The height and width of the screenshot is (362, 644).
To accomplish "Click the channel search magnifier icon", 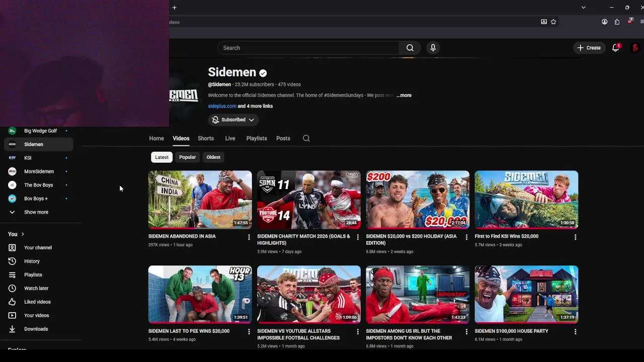I will point(306,138).
